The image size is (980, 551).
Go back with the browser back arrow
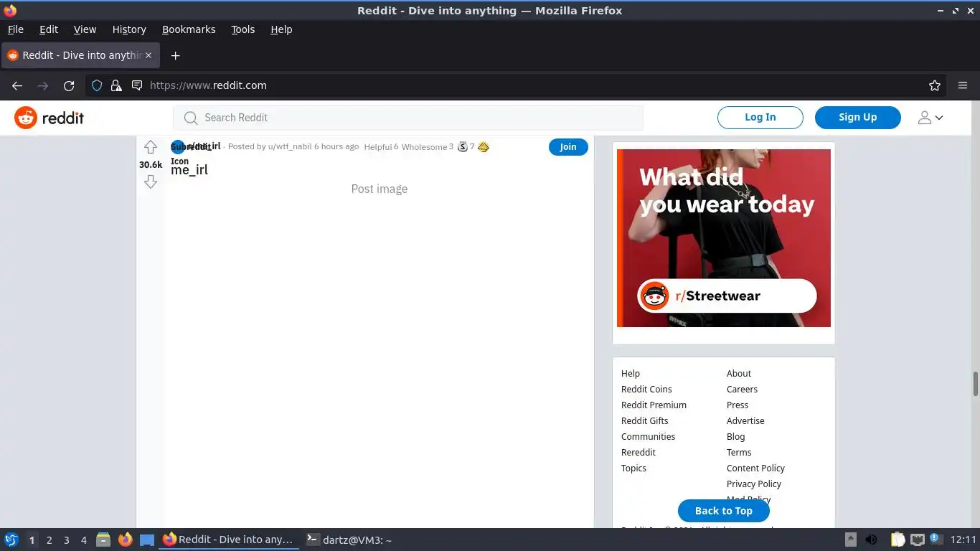point(17,85)
